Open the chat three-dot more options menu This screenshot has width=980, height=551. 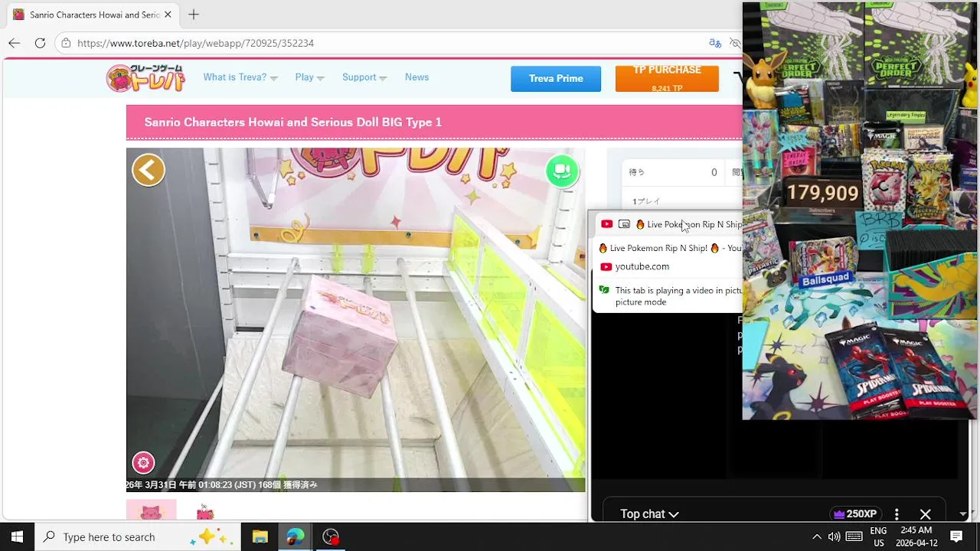(x=897, y=514)
